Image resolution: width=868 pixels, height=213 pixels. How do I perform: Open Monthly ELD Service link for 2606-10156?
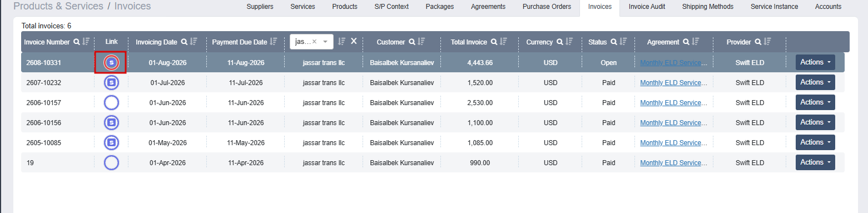[673, 123]
